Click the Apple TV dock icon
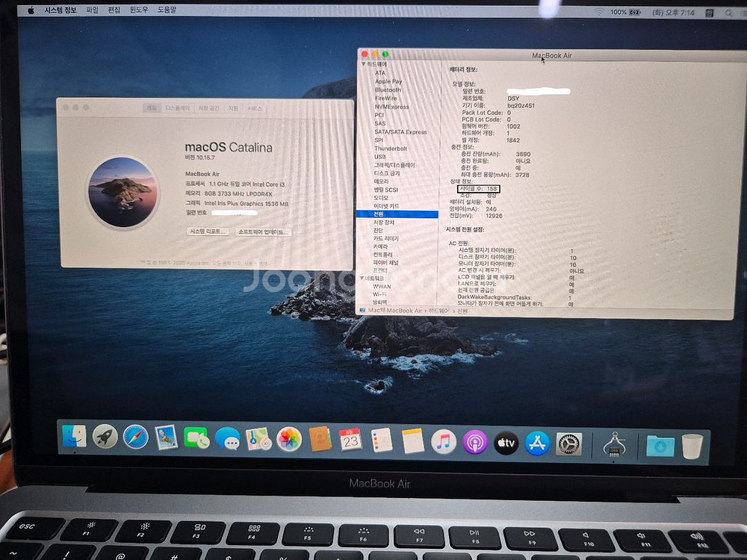 pos(506,443)
